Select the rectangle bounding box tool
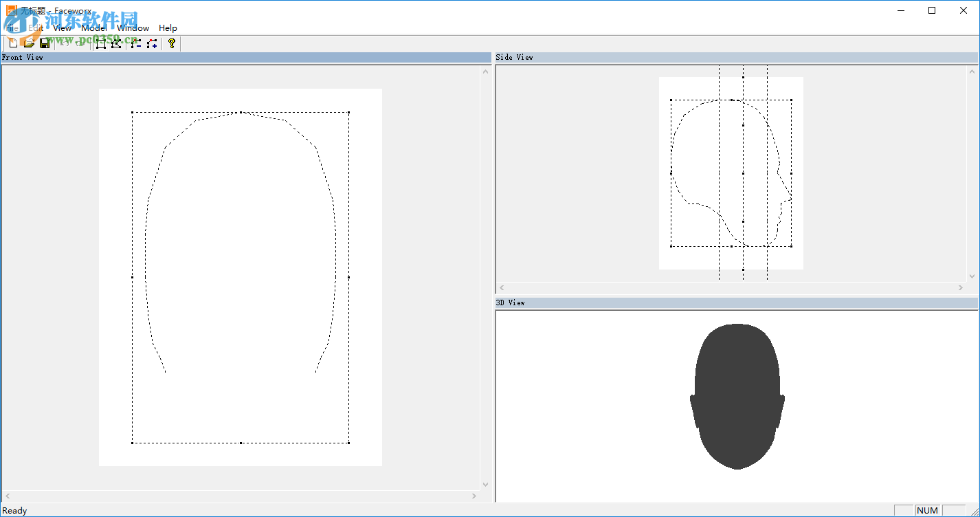 (101, 43)
